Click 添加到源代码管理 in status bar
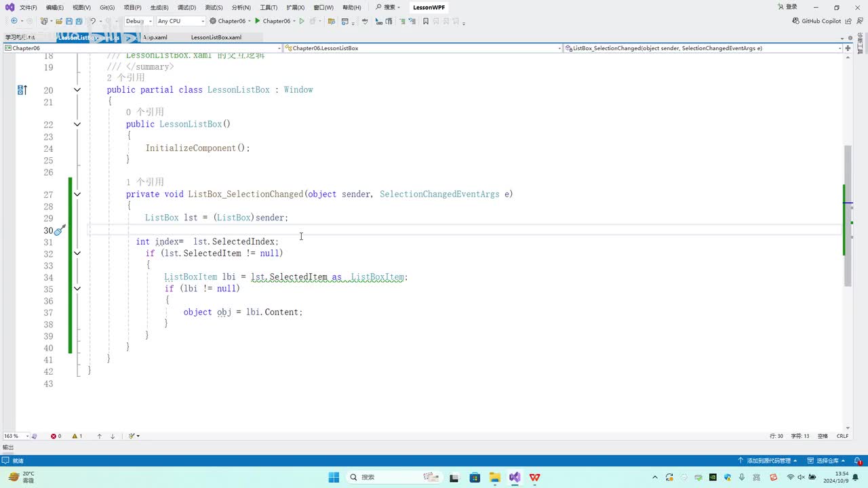This screenshot has width=868, height=488. [x=768, y=460]
